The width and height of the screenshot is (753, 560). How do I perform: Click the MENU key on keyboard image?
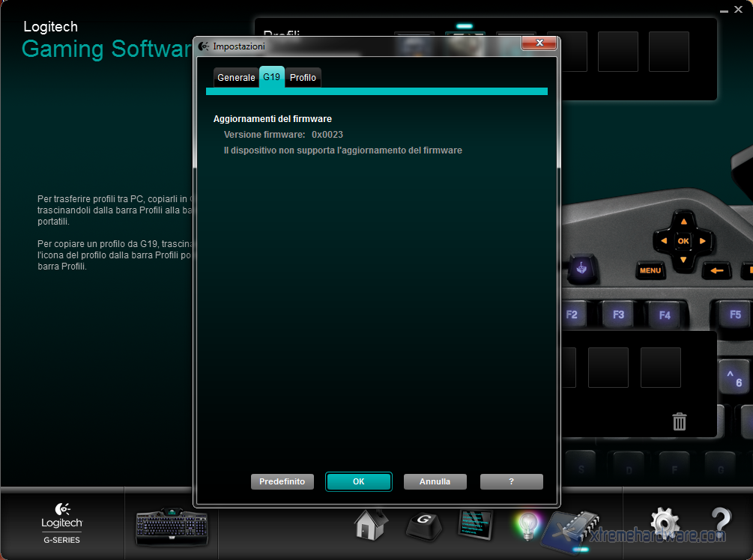click(650, 270)
